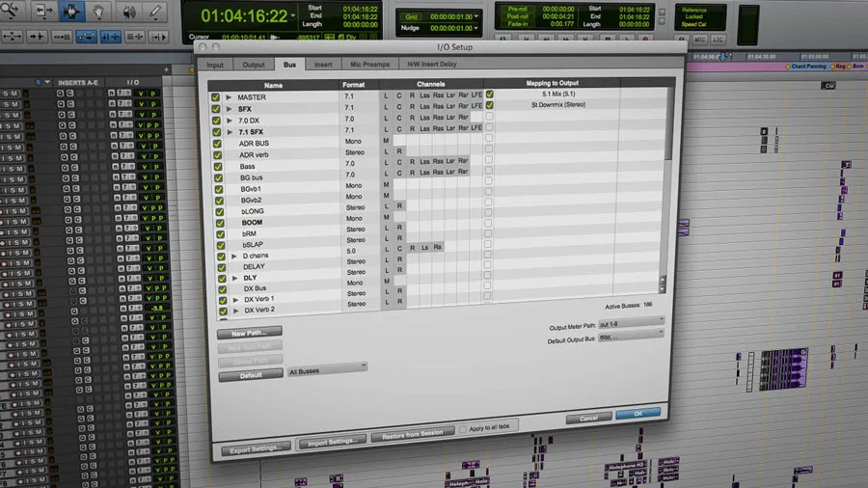Select the Trim tool
Viewport: 868px width, 488px height.
42,11
